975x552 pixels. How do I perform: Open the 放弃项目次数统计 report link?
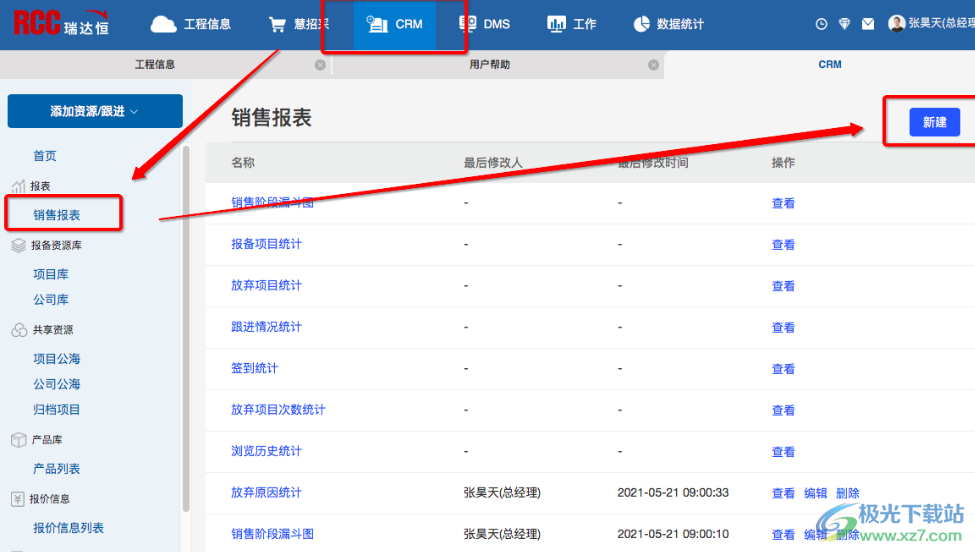(x=278, y=410)
